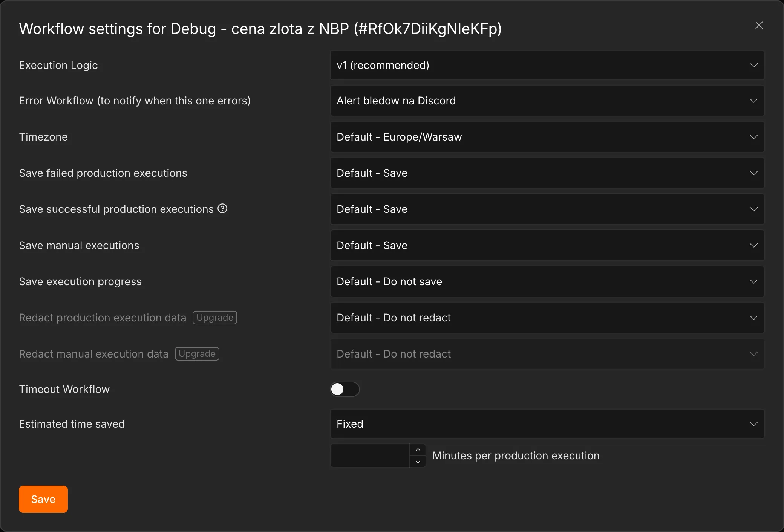
Task: Click the Minutes per production execution text
Action: [516, 456]
